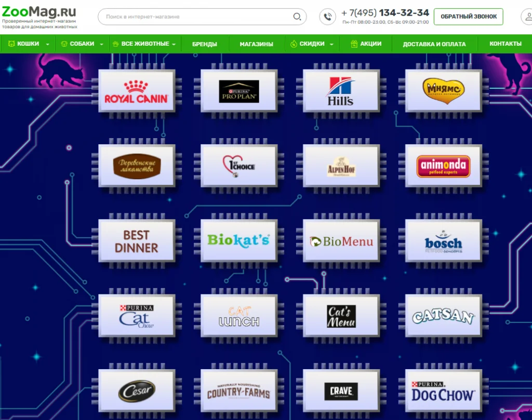The image size is (532, 420).
Task: Open the Магазины menu item
Action: click(x=256, y=44)
